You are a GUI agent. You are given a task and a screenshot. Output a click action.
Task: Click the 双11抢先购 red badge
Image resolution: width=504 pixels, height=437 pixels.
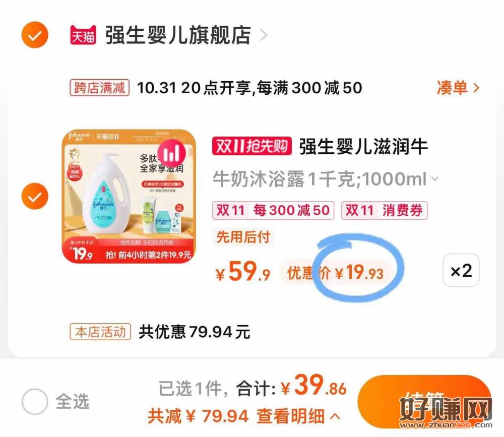click(x=251, y=146)
